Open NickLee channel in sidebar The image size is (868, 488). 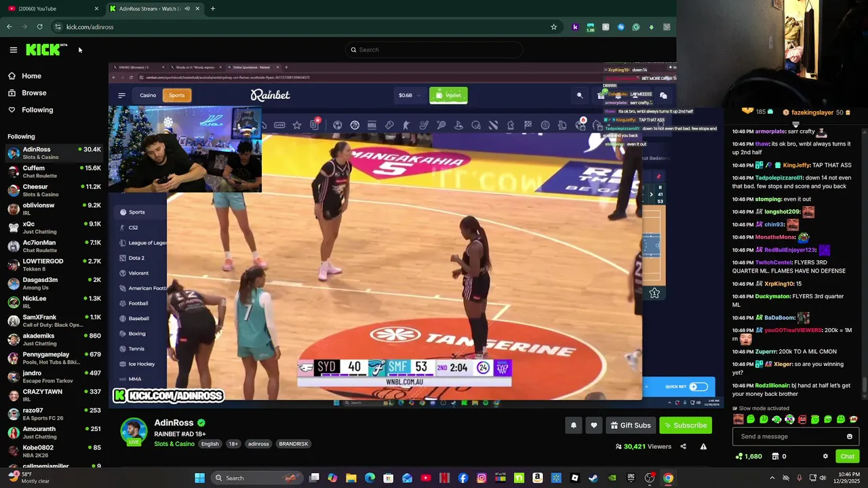click(x=54, y=302)
